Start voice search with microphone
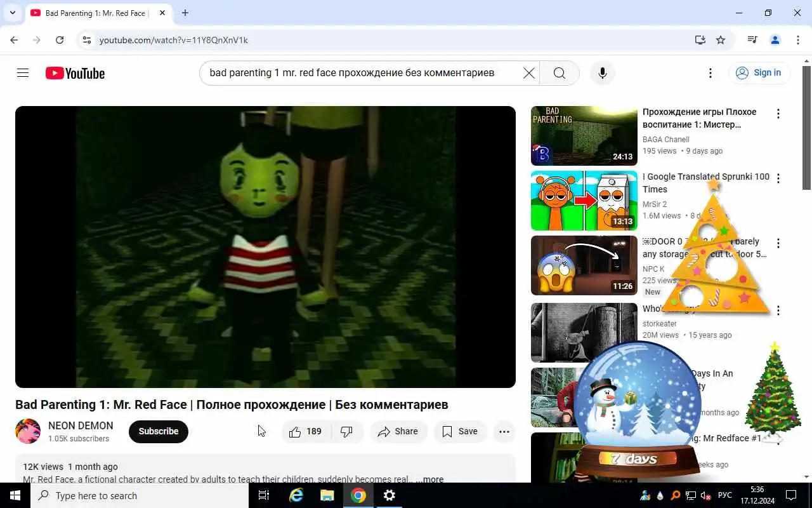The width and height of the screenshot is (812, 508). point(603,73)
